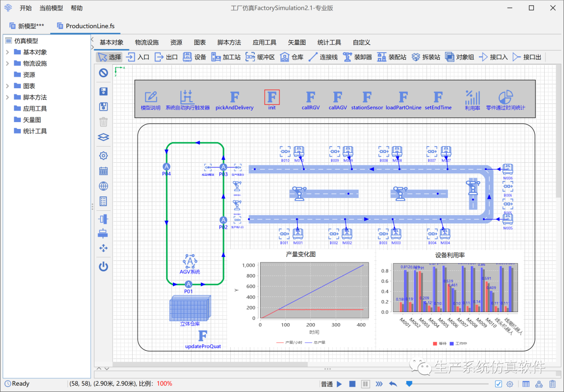The width and height of the screenshot is (564, 392).
Task: Toggle the prohibit icon atop the left toolbar
Action: click(x=103, y=73)
